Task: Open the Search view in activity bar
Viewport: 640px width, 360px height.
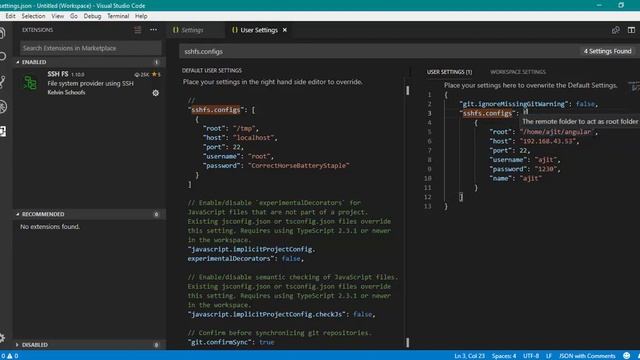Action: 2,56
